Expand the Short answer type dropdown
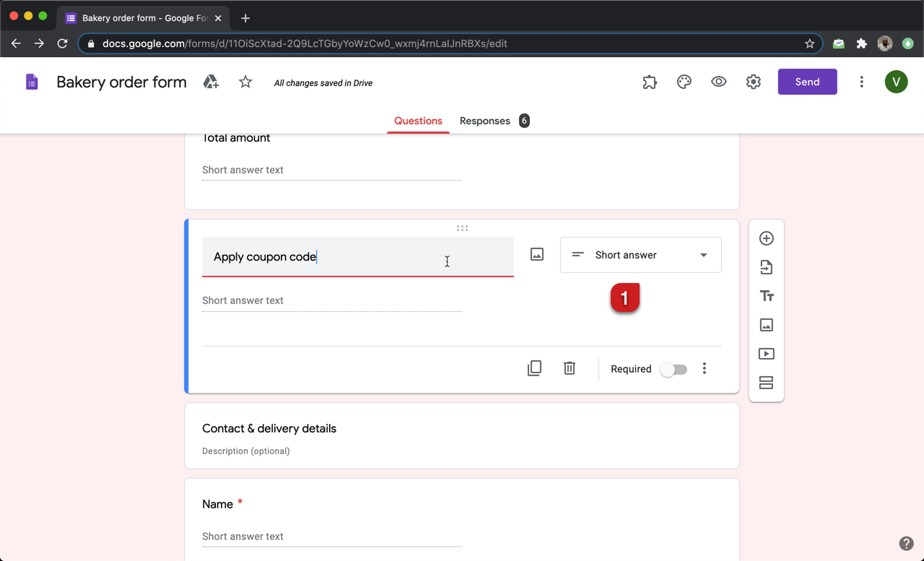The image size is (924, 561). click(640, 255)
